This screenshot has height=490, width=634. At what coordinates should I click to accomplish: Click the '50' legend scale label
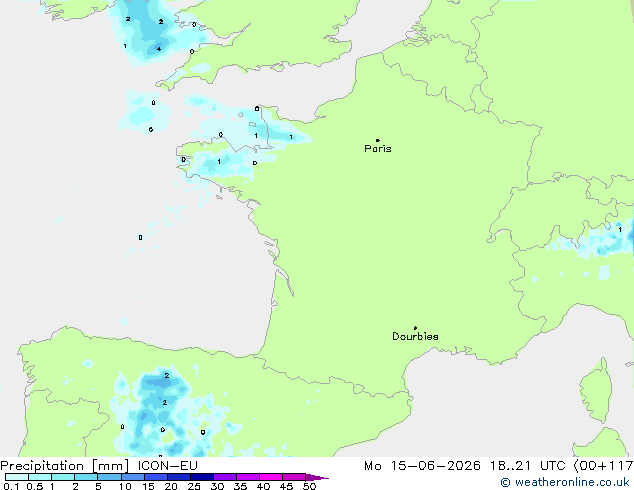[310, 486]
